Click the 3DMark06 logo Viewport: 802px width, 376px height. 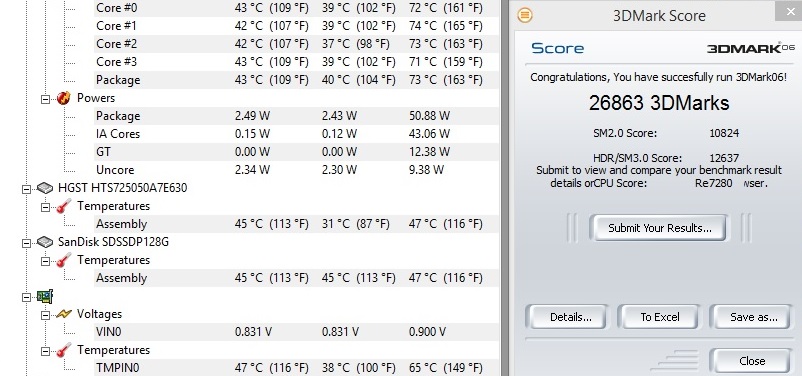[751, 49]
